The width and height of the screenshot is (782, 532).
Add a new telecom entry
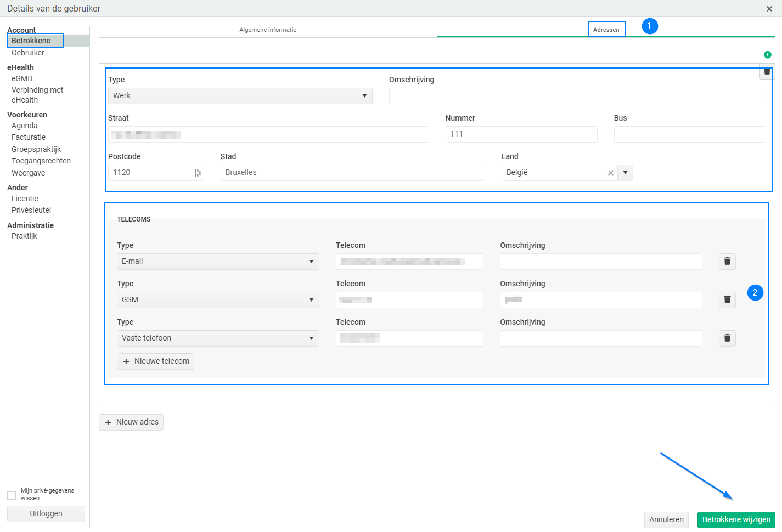[156, 361]
